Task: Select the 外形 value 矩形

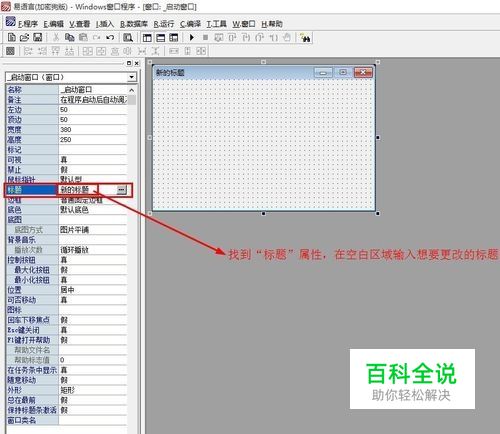Action: [x=93, y=390]
